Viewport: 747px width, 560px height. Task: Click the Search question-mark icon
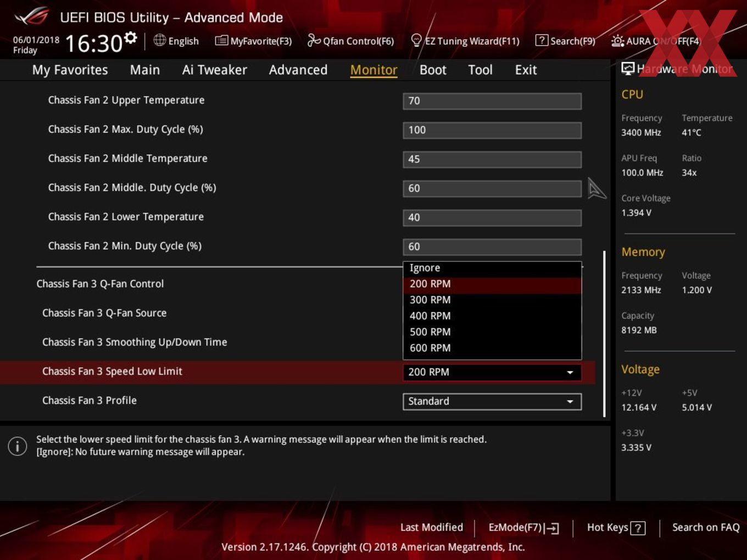pos(542,40)
